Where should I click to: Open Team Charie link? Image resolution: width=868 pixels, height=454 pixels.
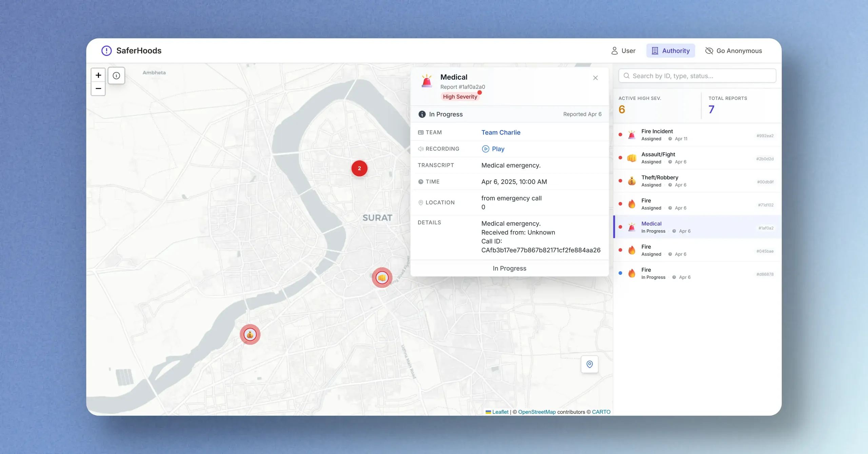coord(501,132)
